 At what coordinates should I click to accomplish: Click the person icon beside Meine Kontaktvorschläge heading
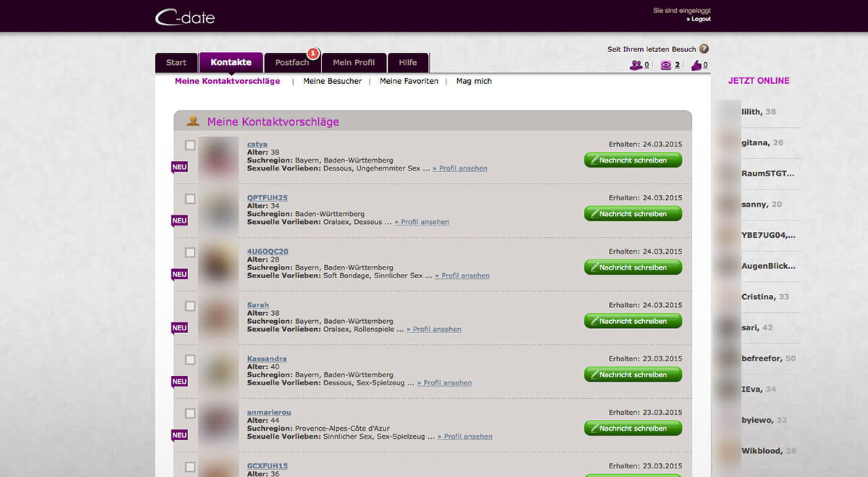(193, 121)
